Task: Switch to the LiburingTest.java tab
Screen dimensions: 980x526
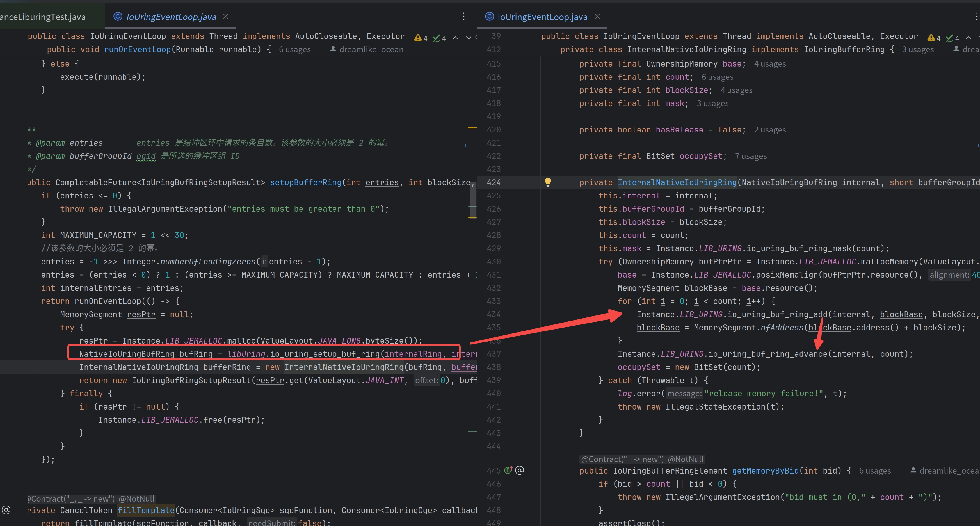Action: click(x=43, y=17)
